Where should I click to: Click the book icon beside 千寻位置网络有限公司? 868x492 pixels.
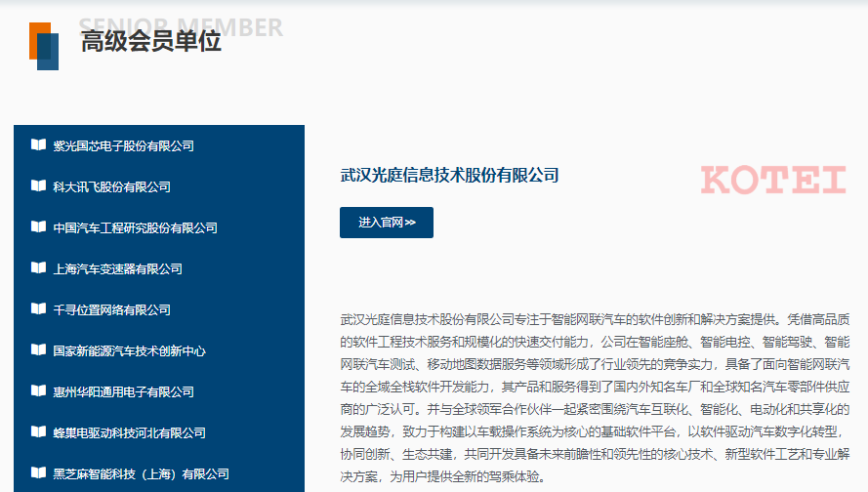click(x=38, y=309)
